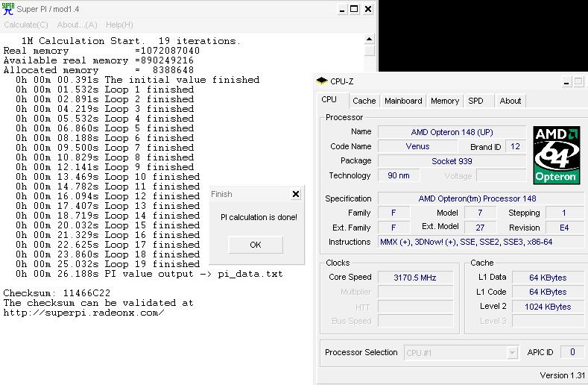The height and width of the screenshot is (385, 588).
Task: Click the Checksum: 11466C22 line
Action: click(57, 293)
